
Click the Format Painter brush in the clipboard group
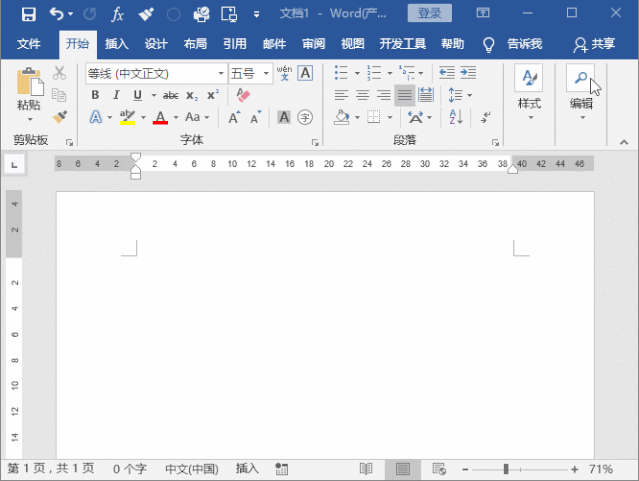(x=60, y=117)
